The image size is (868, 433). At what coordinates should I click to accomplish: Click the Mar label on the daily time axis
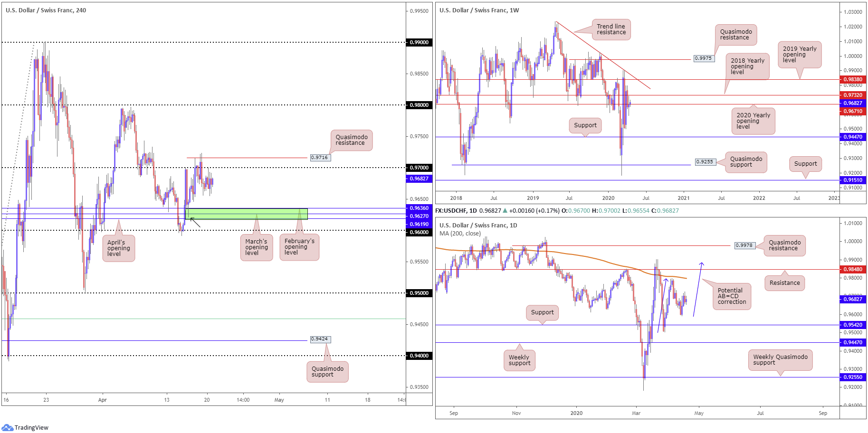click(x=636, y=413)
